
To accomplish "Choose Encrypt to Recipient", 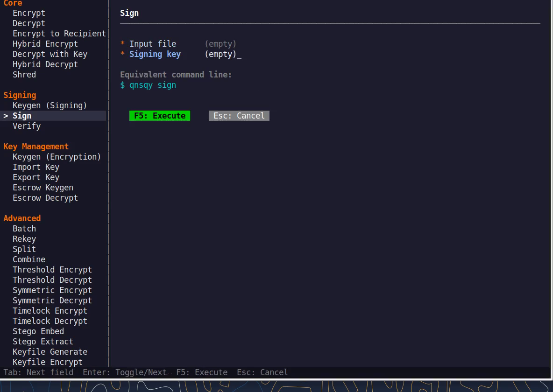I will (59, 34).
